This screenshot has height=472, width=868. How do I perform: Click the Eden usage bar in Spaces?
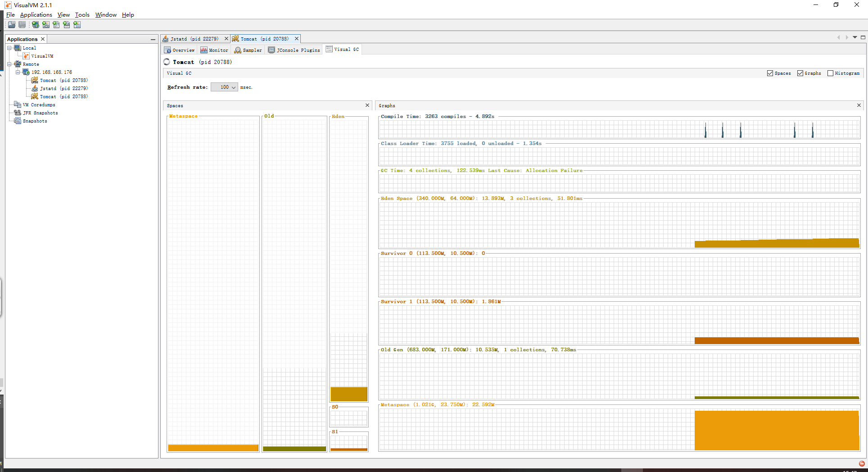click(x=349, y=394)
